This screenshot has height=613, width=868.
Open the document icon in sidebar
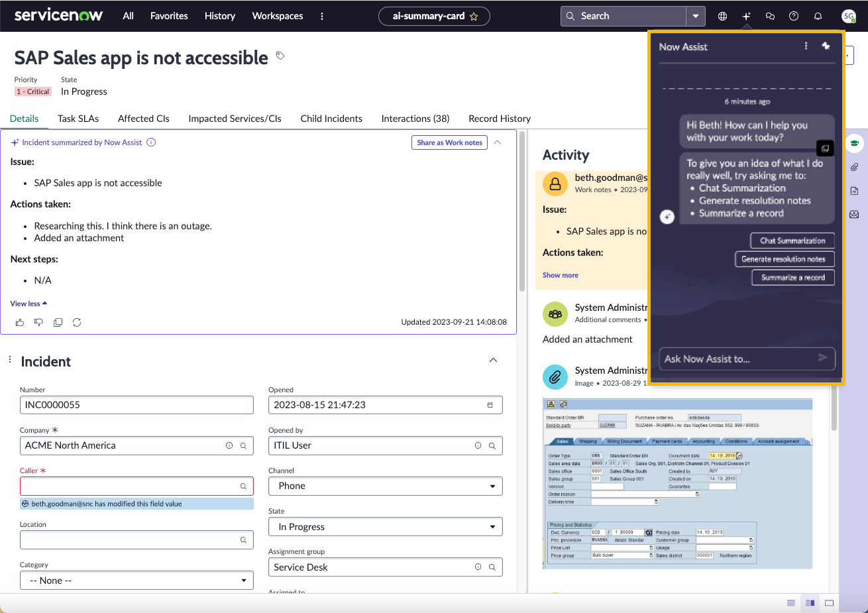(x=854, y=191)
